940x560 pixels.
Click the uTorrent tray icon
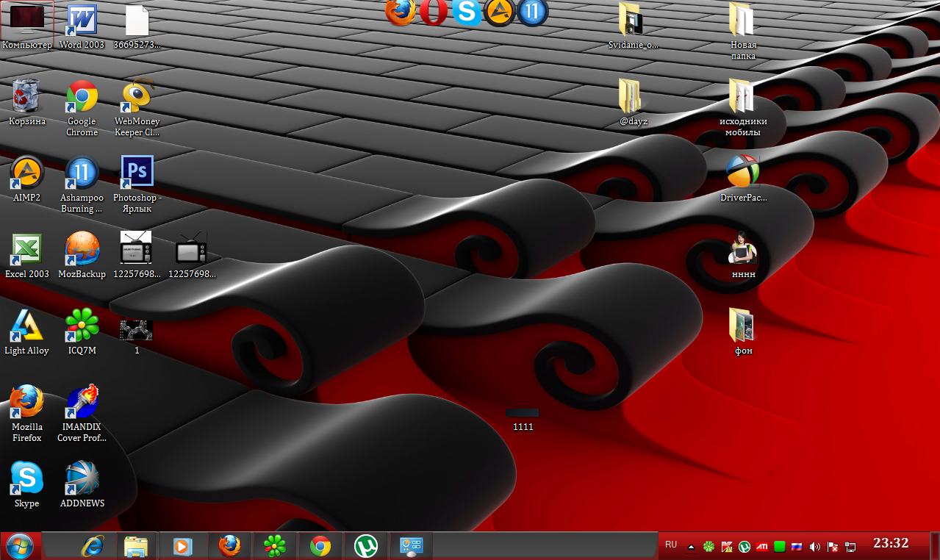click(x=745, y=547)
